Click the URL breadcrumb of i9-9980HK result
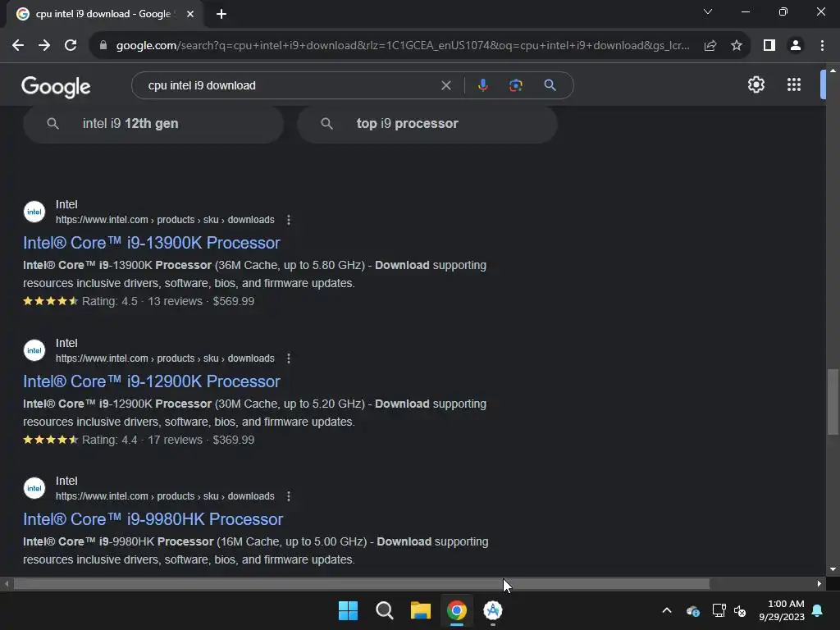This screenshot has width=840, height=630. (165, 496)
